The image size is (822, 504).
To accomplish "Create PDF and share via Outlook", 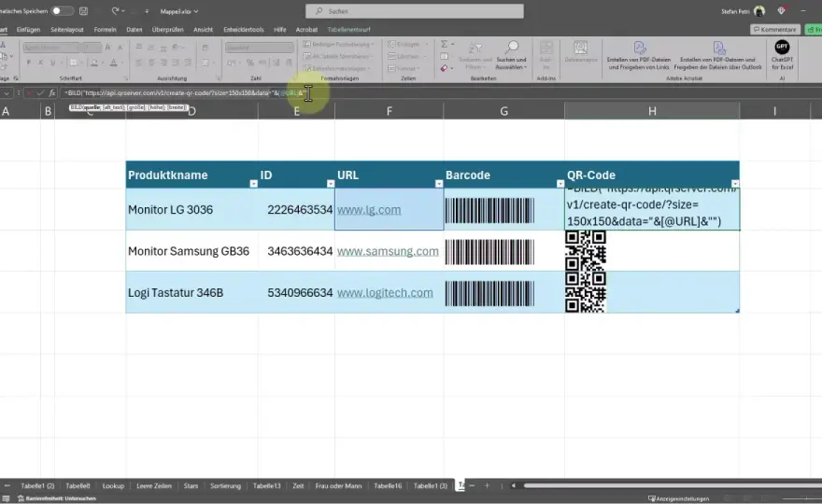I will click(x=717, y=56).
